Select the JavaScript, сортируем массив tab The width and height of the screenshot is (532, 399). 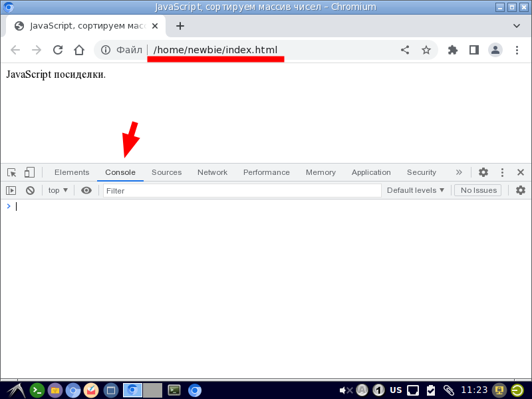pos(86,26)
